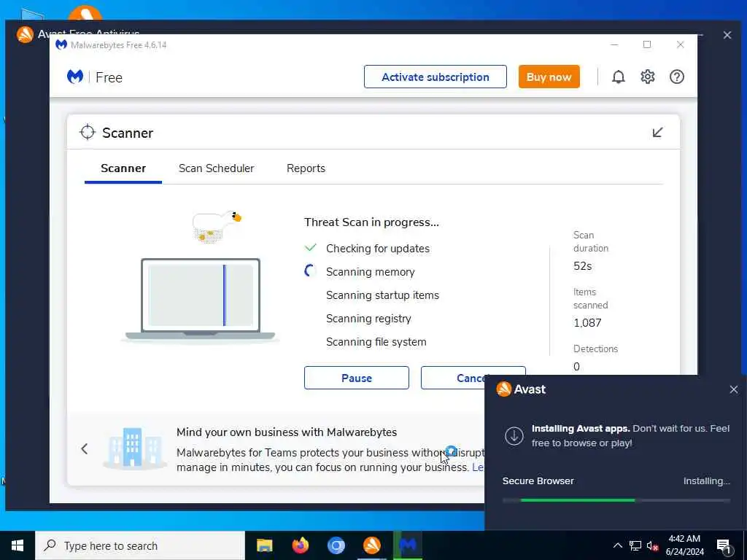Viewport: 747px width, 560px height.
Task: Open the Windows Start menu
Action: 18,545
